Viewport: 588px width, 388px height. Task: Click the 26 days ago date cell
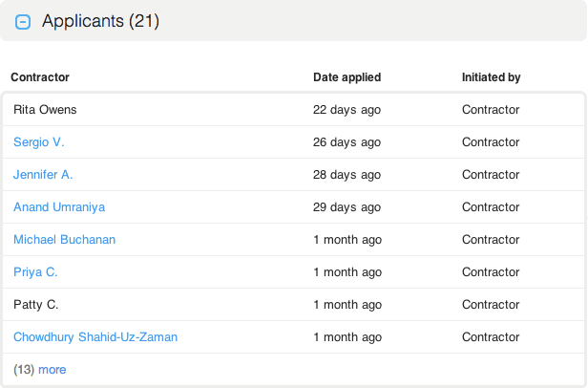pos(346,142)
